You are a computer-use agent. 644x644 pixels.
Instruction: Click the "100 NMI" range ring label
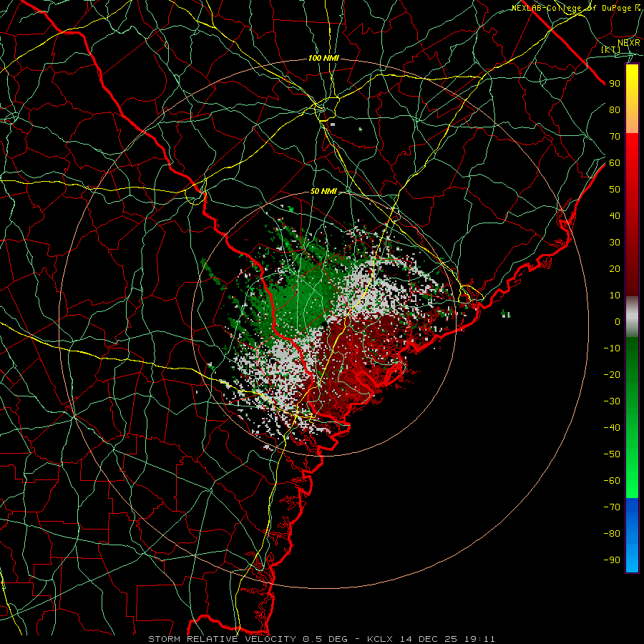(x=323, y=59)
